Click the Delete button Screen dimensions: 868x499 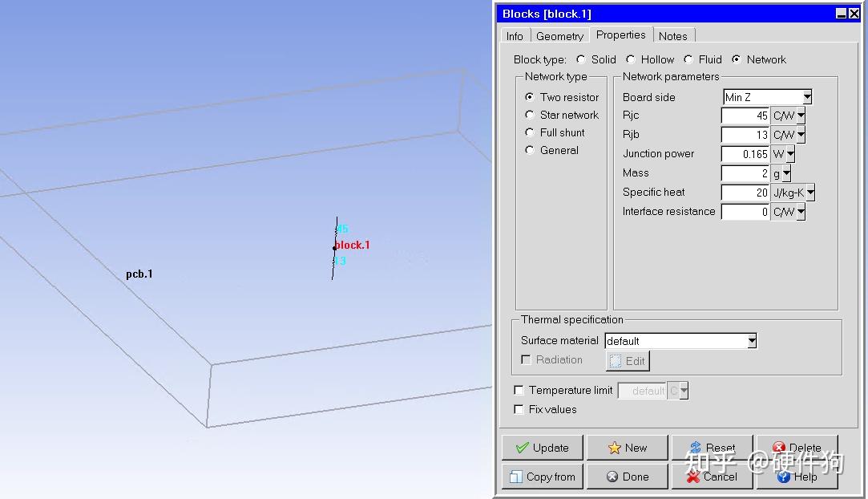point(797,448)
